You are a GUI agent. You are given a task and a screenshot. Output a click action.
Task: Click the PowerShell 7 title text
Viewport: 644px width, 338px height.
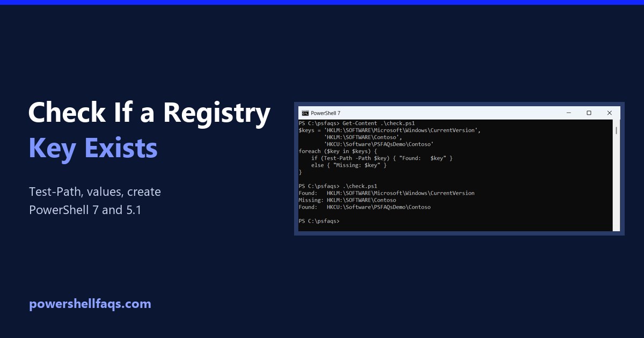click(x=325, y=113)
